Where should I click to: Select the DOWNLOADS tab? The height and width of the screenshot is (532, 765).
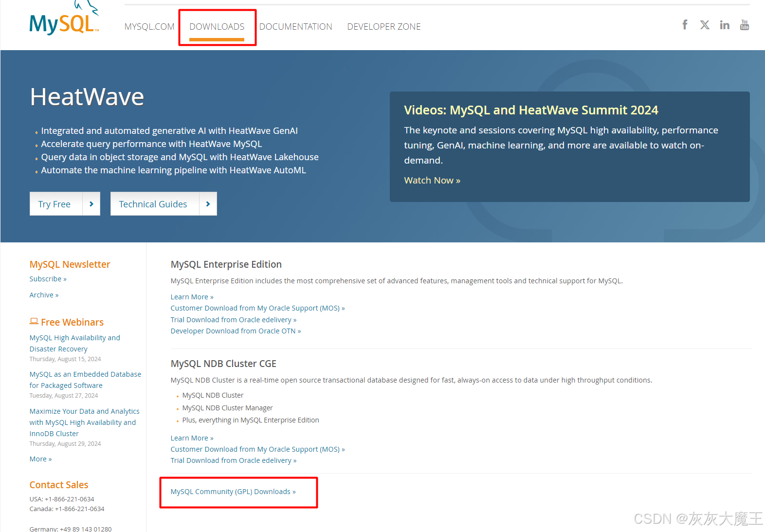coord(217,27)
